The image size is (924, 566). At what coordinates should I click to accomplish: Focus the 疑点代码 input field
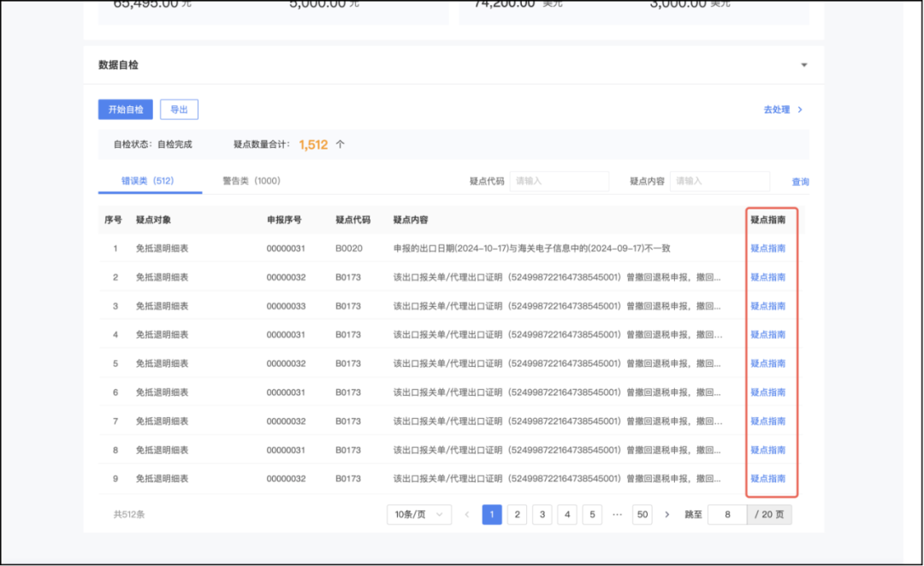[559, 181]
